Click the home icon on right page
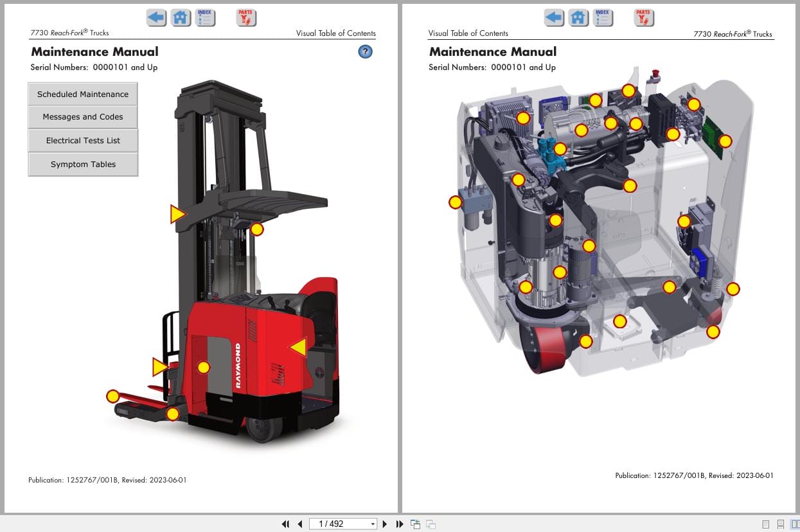The width and height of the screenshot is (800, 532). click(578, 17)
